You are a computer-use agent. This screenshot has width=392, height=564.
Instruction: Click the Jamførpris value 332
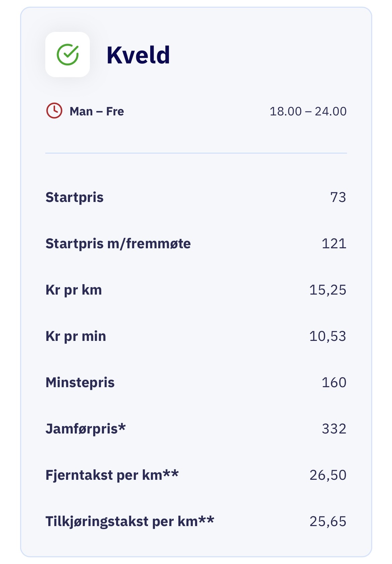[334, 429]
